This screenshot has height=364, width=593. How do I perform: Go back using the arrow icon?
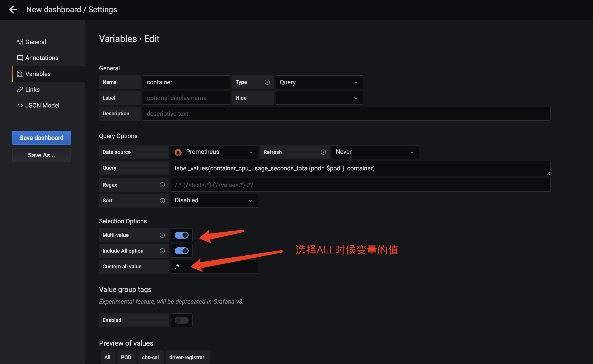(x=13, y=10)
